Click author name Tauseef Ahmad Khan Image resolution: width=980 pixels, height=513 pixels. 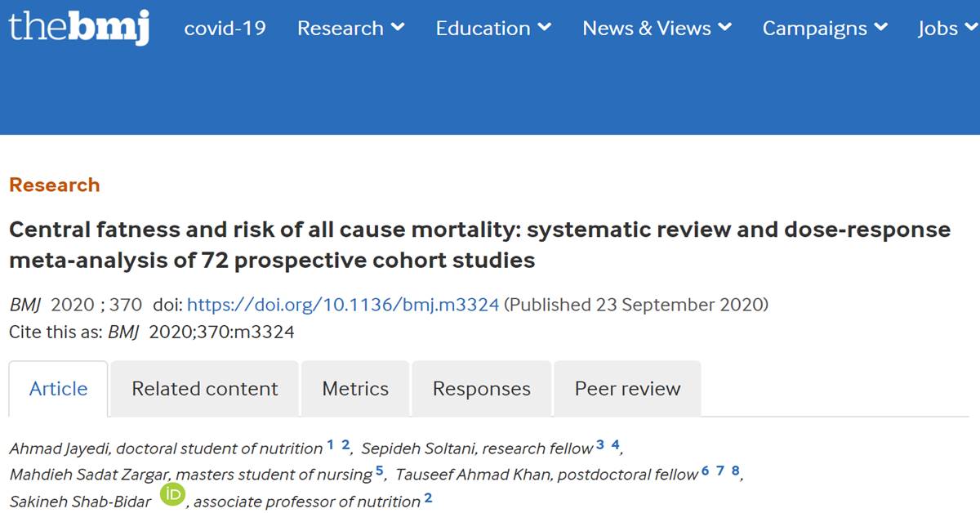(474, 475)
